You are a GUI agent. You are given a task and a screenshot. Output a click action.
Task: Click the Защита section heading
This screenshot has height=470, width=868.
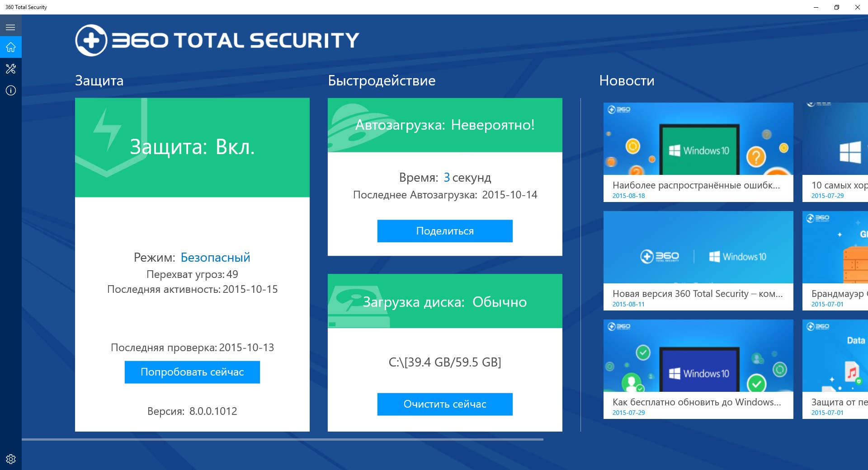point(99,80)
